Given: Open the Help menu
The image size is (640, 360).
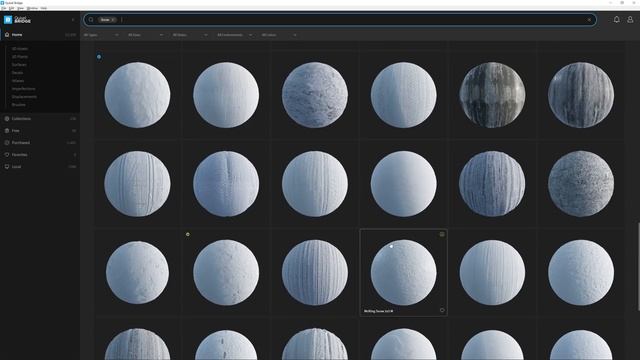Looking at the screenshot, I should 43,8.
